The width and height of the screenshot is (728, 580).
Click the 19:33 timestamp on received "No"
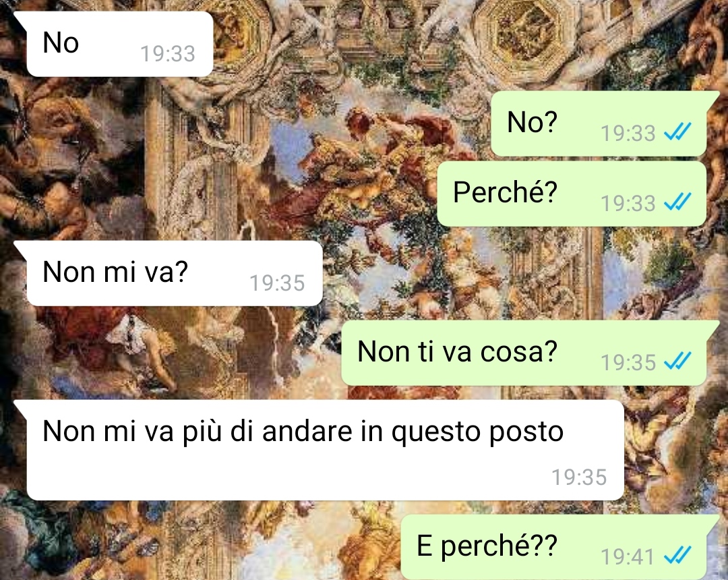pos(168,54)
